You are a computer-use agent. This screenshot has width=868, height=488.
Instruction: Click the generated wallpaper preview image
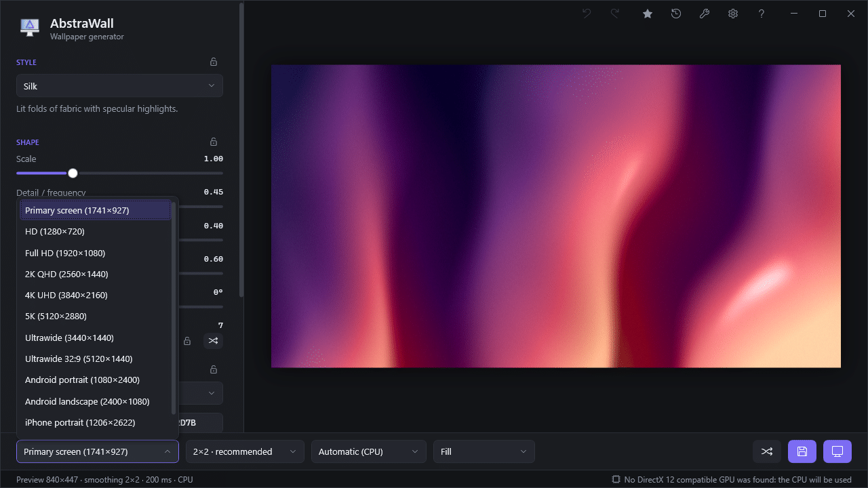(556, 216)
